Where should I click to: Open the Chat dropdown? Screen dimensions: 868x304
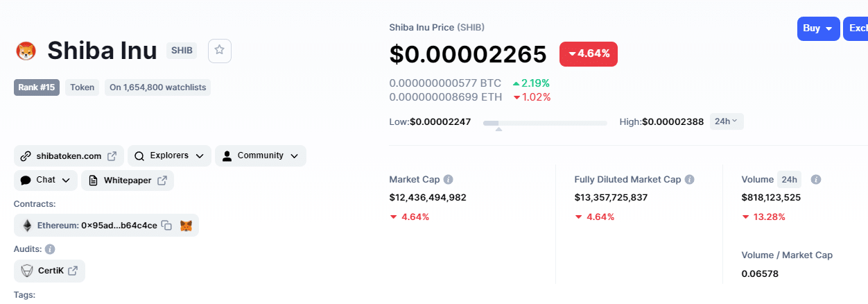click(x=46, y=180)
